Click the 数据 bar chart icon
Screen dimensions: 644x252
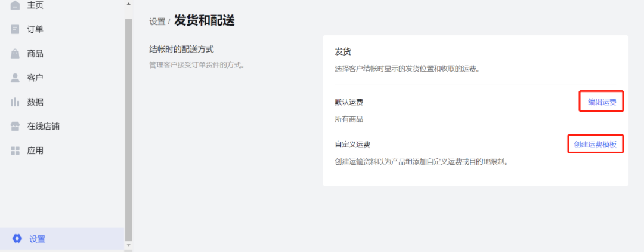(15, 102)
